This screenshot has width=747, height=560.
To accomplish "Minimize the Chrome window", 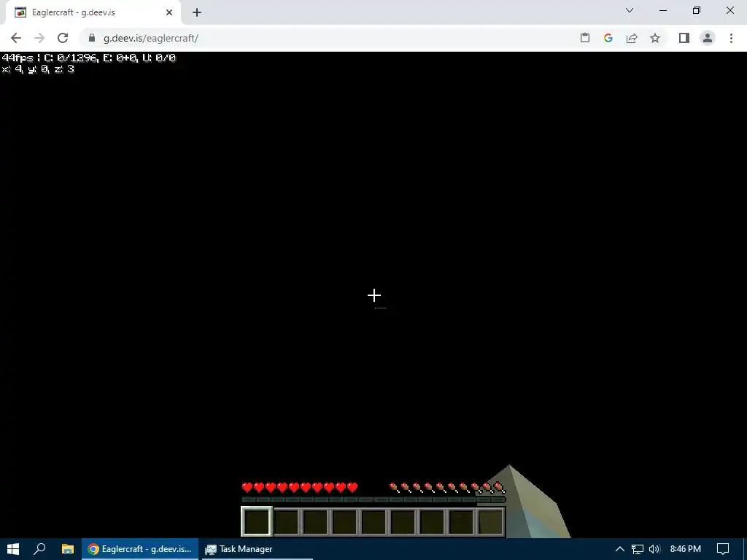I will point(663,10).
